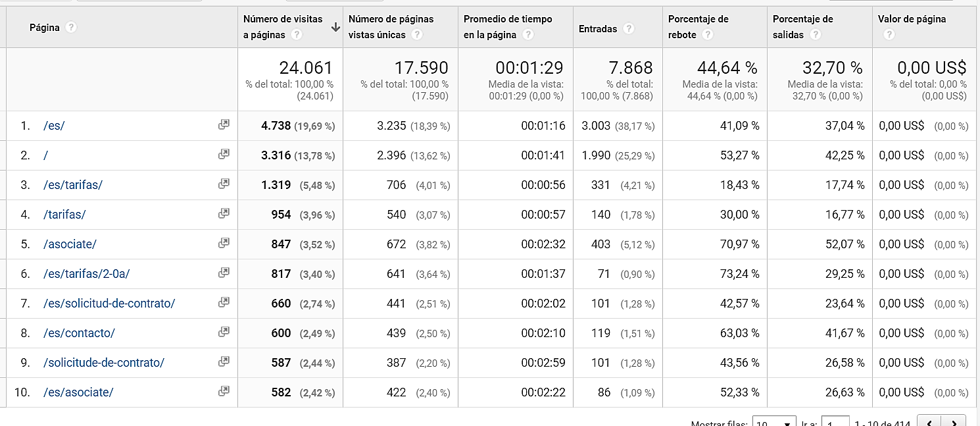
Task: Click help icon for Porcentaje de rebote
Action: pos(708,35)
